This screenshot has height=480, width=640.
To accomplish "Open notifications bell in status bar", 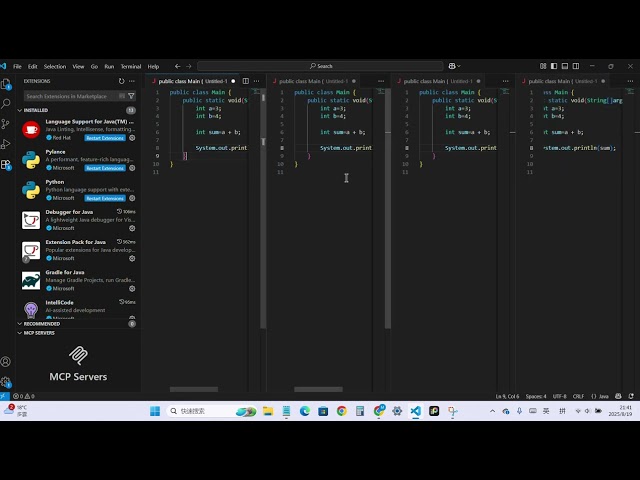I will point(631,396).
